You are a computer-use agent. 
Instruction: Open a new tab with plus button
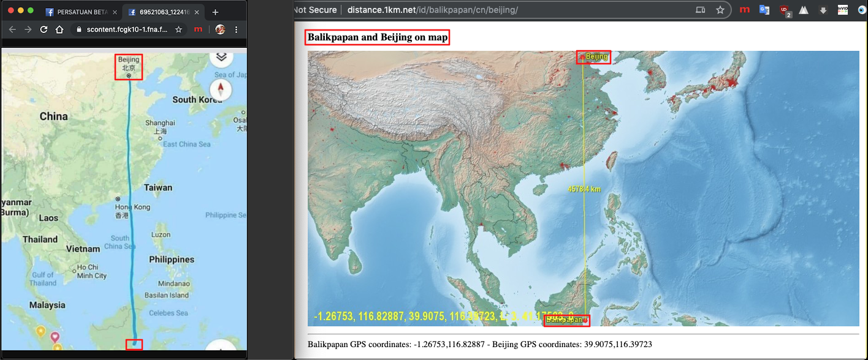(x=215, y=12)
